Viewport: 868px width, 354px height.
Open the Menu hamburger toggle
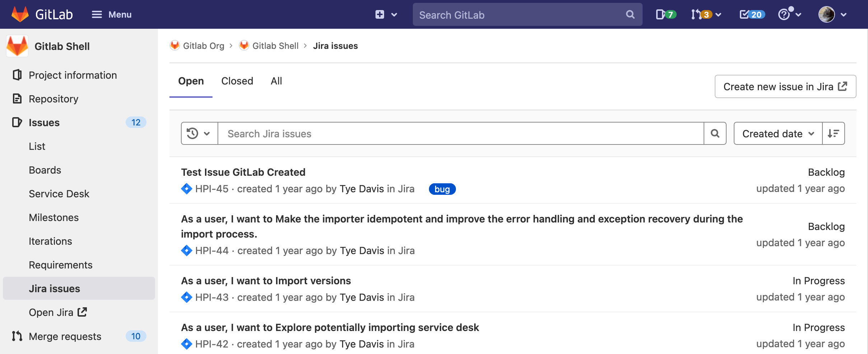coord(96,14)
